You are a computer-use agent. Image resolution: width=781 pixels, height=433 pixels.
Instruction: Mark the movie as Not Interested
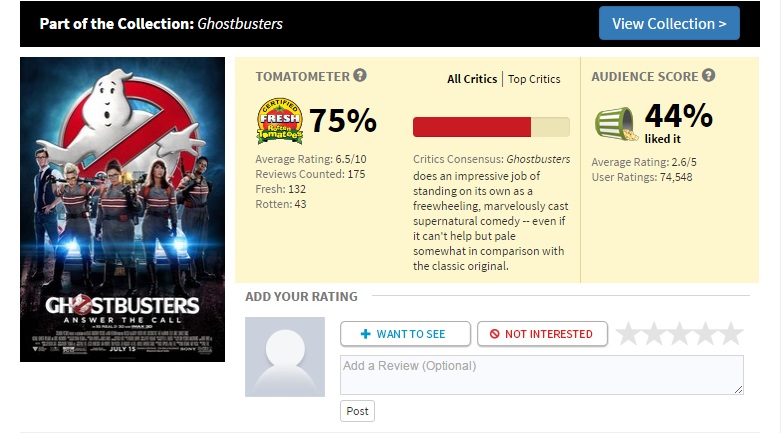click(541, 334)
